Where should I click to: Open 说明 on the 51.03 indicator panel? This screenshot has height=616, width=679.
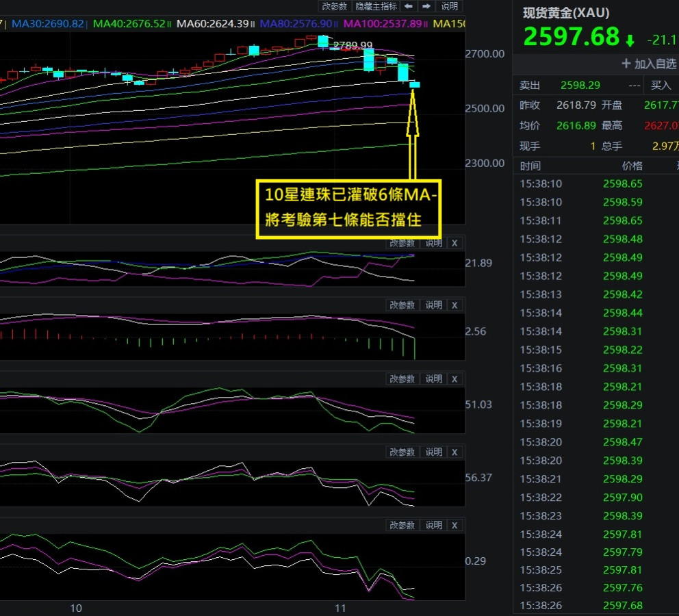[x=434, y=378]
